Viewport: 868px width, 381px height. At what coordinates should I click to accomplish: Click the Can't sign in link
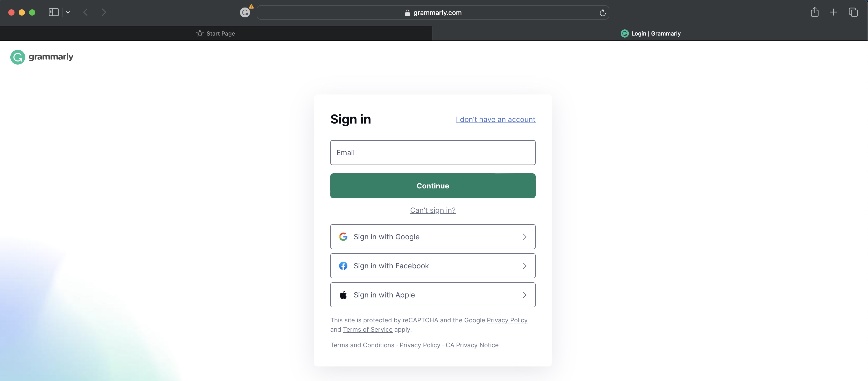pos(433,209)
